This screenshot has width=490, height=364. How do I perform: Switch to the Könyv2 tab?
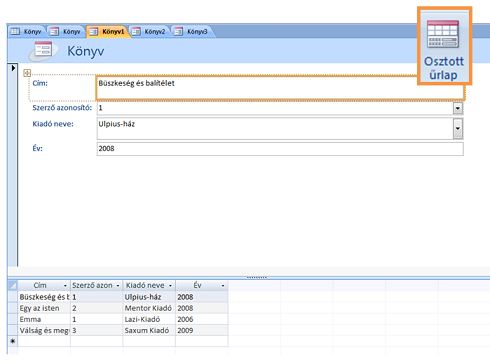pos(151,32)
